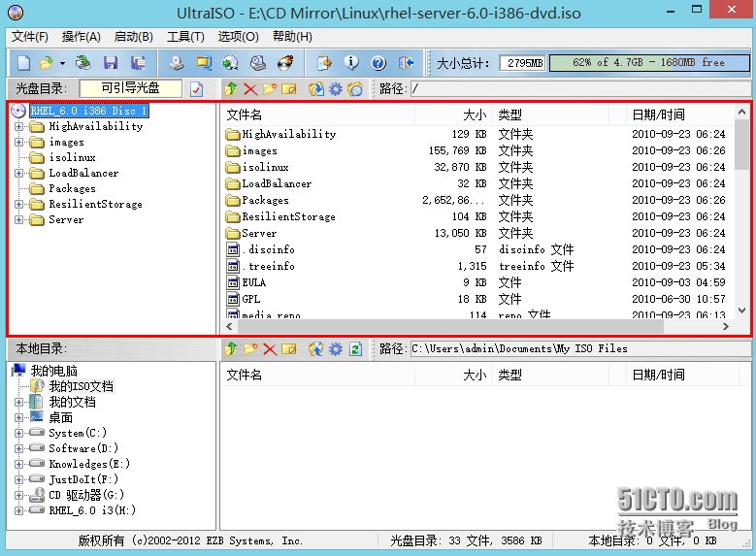Toggle the boot checkmark icon next to 可引导光盘

[196, 88]
